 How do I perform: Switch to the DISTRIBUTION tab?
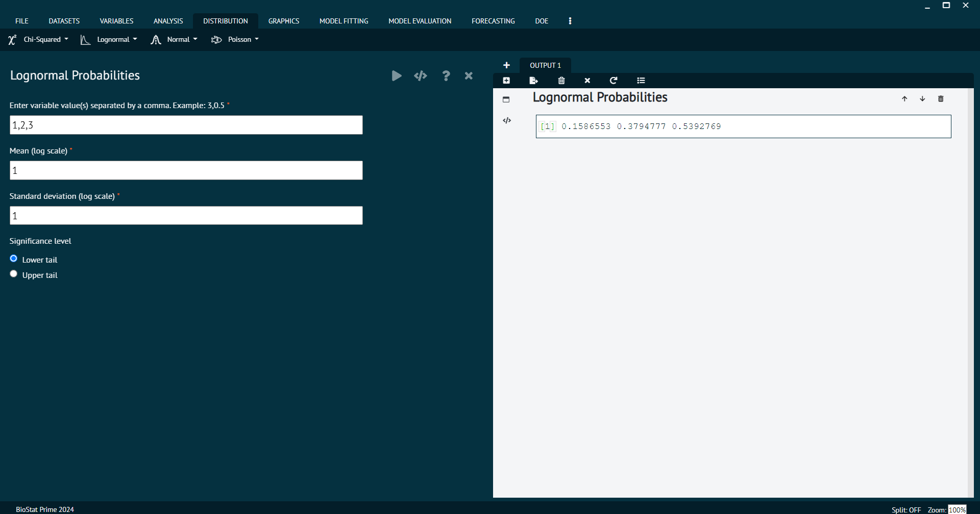(x=226, y=21)
